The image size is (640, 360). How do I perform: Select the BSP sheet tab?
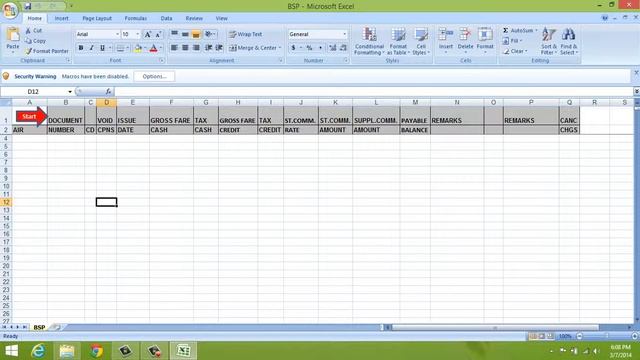click(39, 327)
